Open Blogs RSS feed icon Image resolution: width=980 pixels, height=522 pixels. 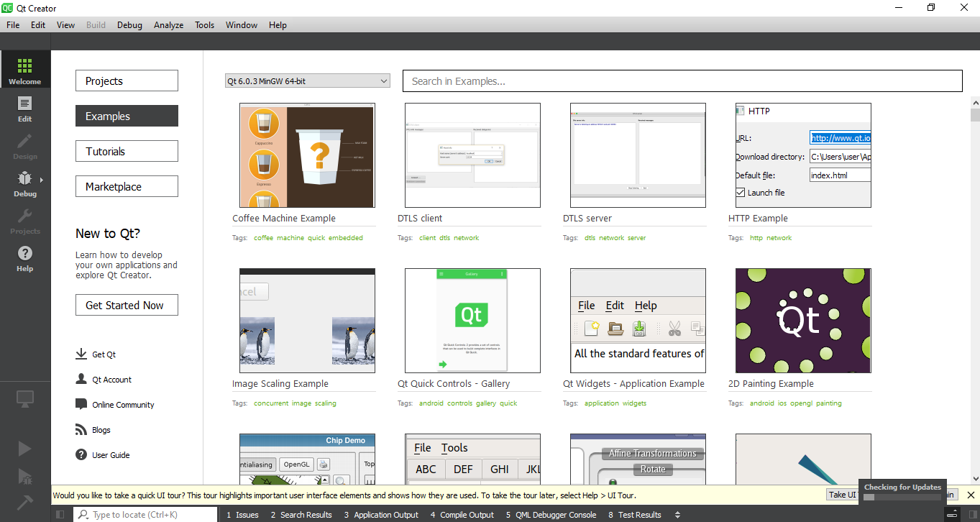[81, 430]
